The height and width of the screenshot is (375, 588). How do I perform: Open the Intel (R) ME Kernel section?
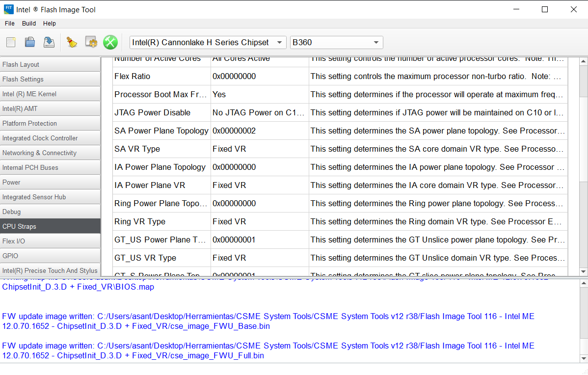(50, 94)
